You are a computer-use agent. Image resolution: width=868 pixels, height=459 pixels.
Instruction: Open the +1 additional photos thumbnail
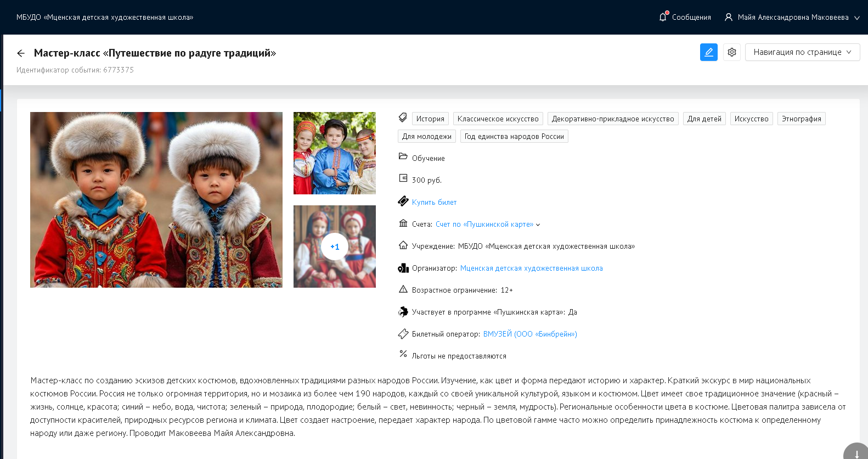335,247
